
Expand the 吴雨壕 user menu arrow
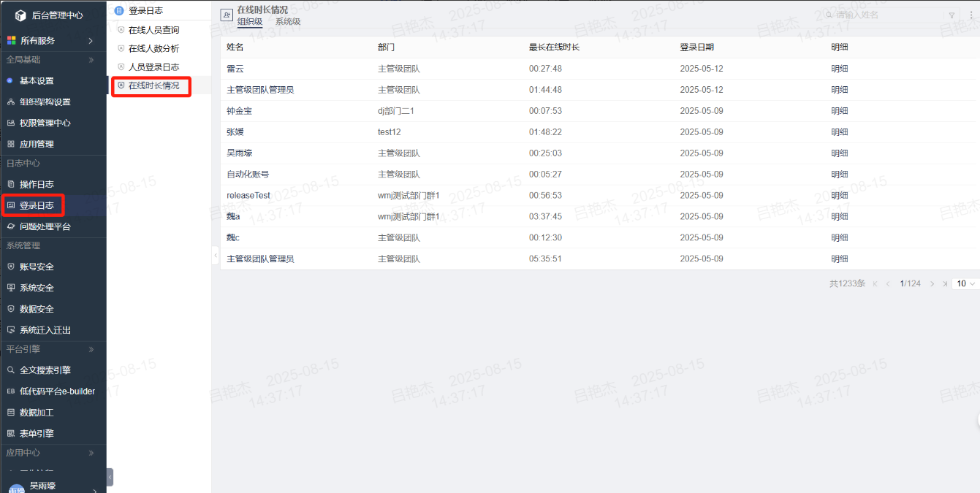point(95,492)
